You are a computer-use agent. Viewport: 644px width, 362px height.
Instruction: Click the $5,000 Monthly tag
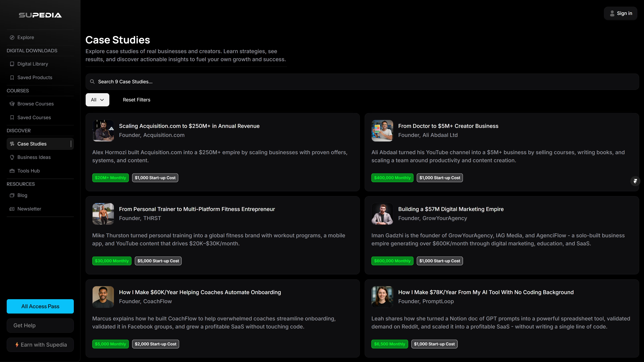[111, 344]
